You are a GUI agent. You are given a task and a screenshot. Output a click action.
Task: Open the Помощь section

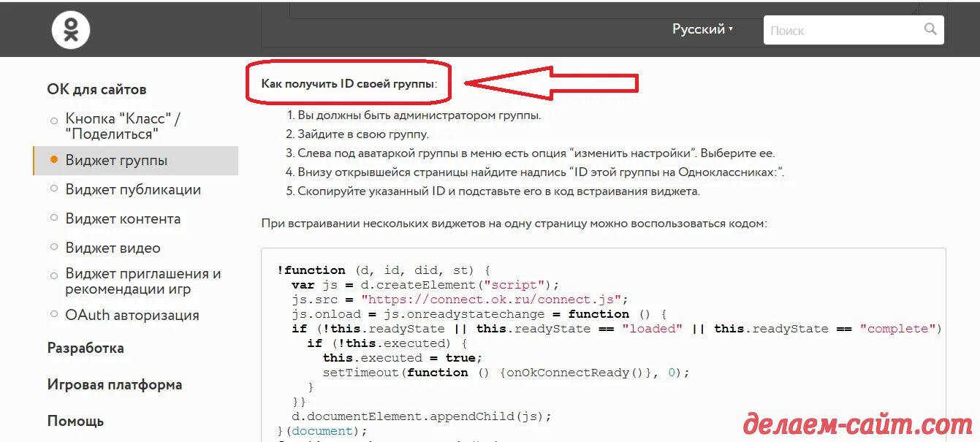(75, 421)
